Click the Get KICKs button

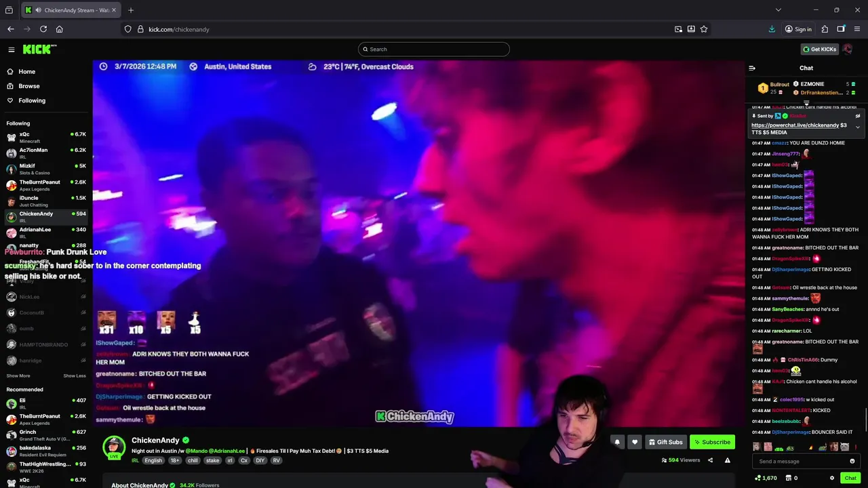tap(819, 49)
